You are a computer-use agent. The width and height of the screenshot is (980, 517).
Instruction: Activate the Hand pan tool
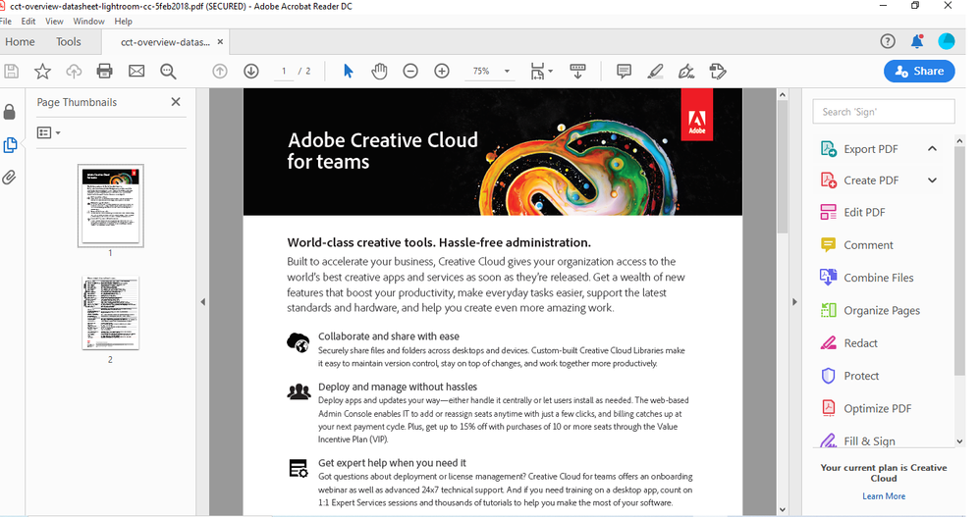pyautogui.click(x=379, y=72)
